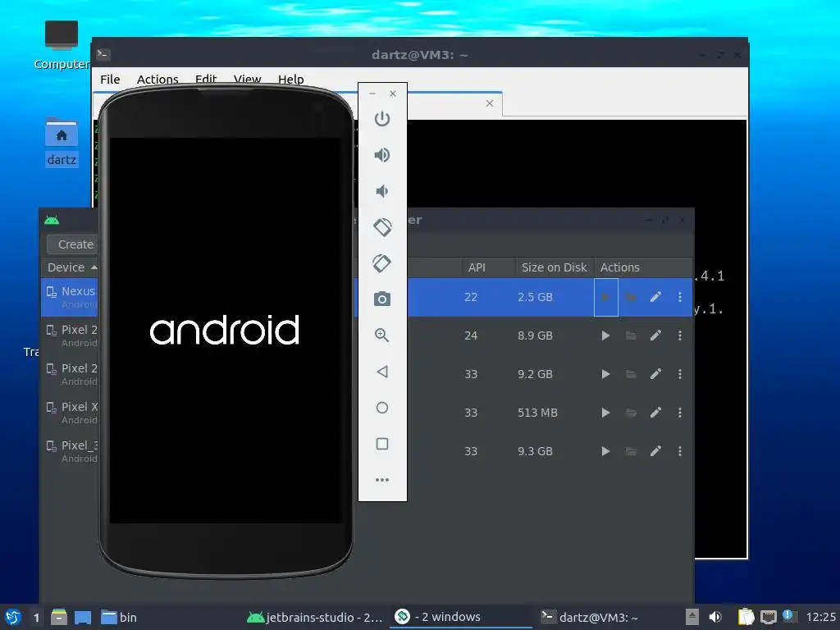Open more actions menu for 2.5 GB device

[680, 297]
